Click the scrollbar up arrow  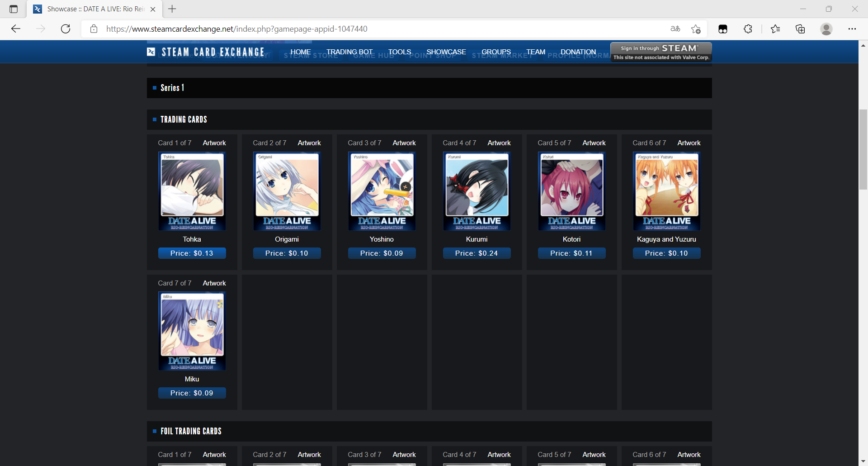click(x=863, y=45)
